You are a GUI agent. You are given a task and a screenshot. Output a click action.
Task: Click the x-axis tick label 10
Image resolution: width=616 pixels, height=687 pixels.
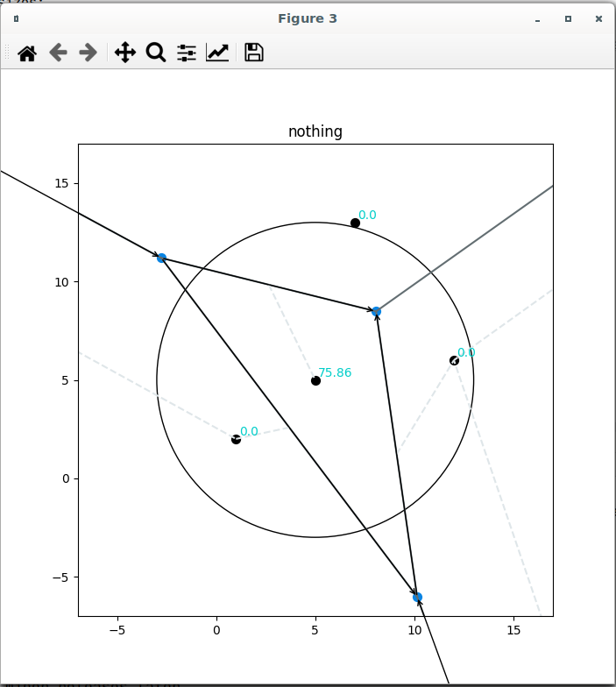414,630
